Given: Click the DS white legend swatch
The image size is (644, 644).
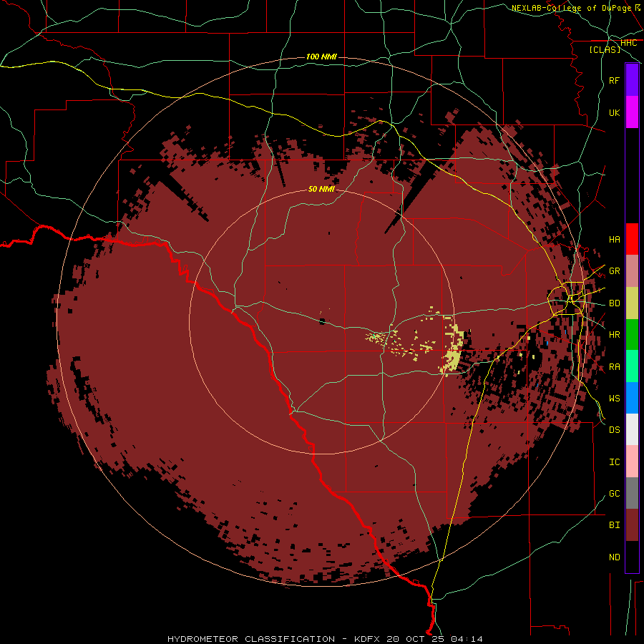Looking at the screenshot, I should tap(632, 429).
